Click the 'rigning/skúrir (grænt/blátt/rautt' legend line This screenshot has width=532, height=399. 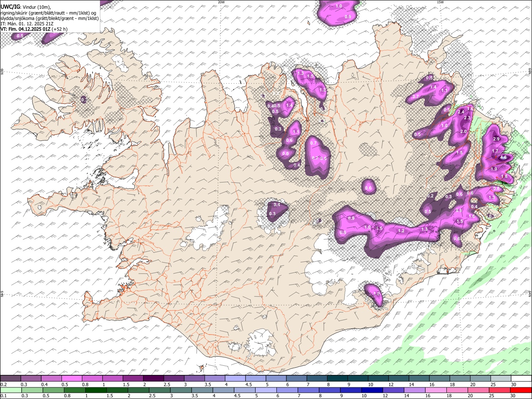click(48, 13)
